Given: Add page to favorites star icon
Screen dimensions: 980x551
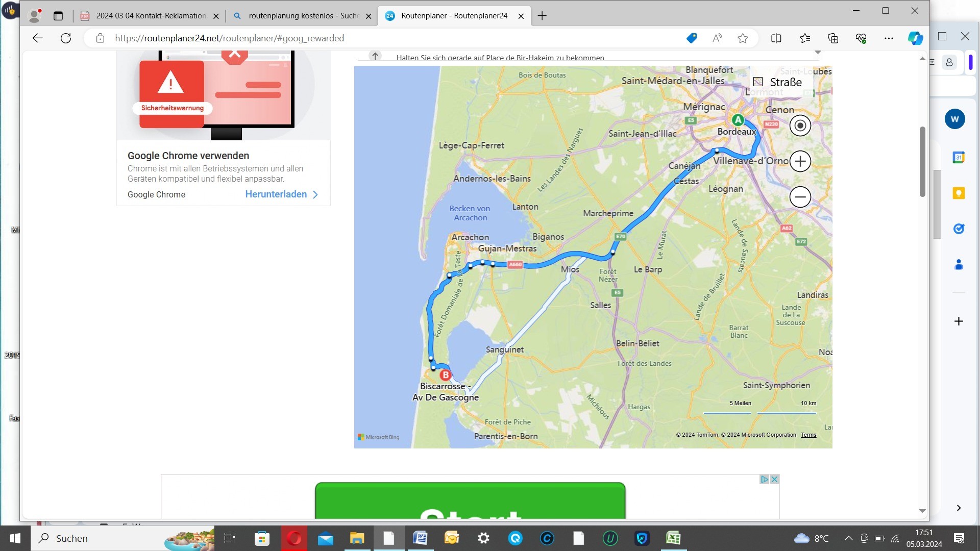Looking at the screenshot, I should tap(743, 38).
